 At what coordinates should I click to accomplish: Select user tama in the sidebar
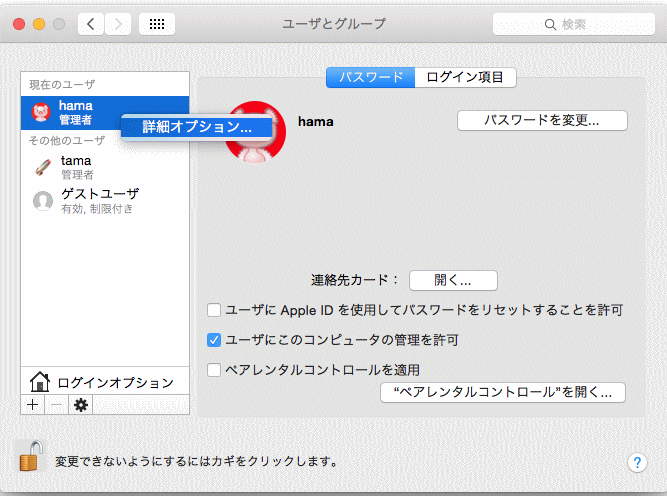point(105,167)
